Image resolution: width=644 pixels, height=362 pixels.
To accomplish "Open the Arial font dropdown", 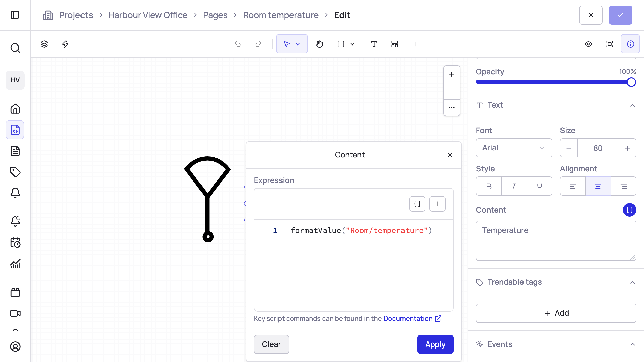I will 514,148.
